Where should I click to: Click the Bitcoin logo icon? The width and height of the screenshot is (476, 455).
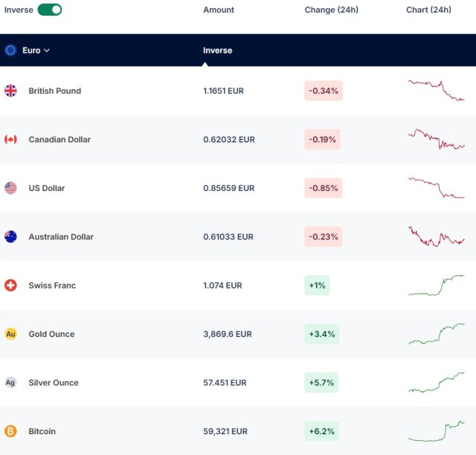[10, 431]
